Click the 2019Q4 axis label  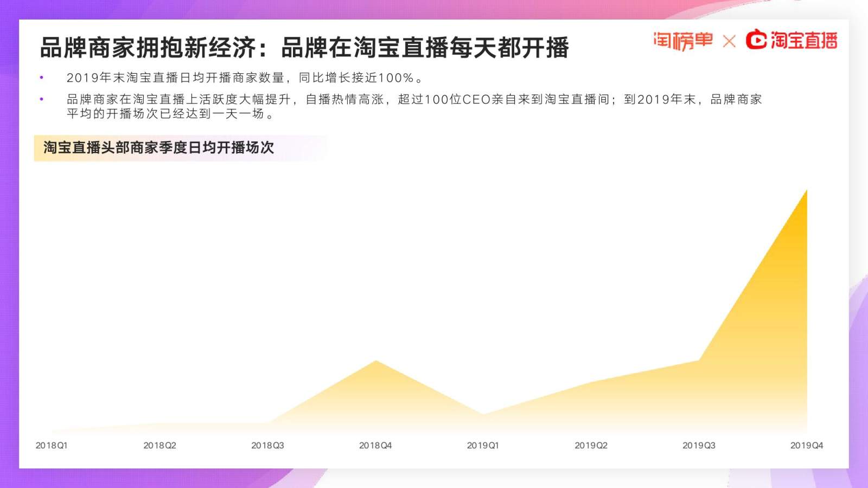point(807,445)
